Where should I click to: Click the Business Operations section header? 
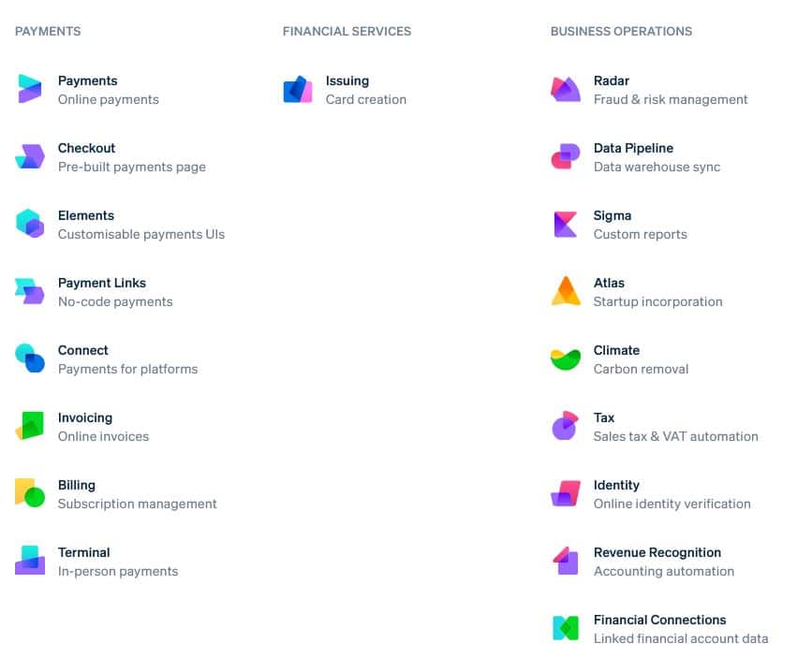[x=621, y=31]
